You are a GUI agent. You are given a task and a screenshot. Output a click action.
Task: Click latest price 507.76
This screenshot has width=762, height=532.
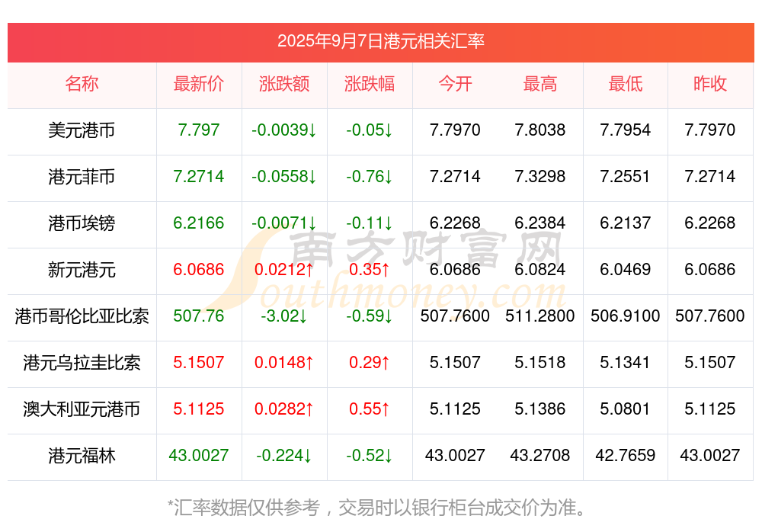pyautogui.click(x=198, y=316)
